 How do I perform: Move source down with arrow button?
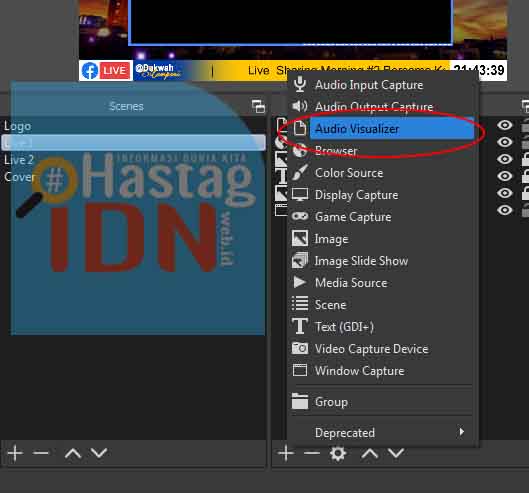coord(396,454)
